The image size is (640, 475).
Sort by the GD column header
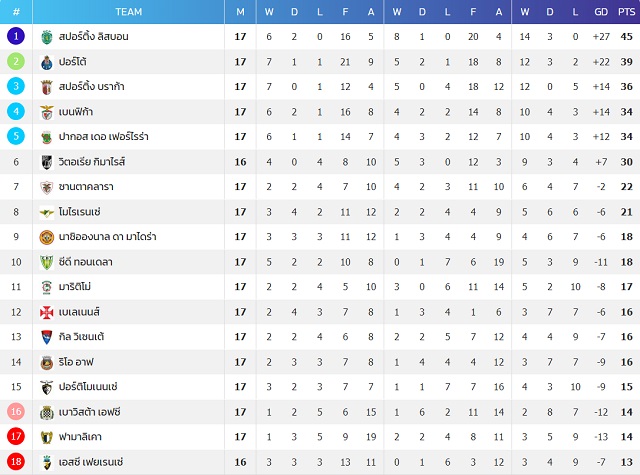tap(601, 12)
